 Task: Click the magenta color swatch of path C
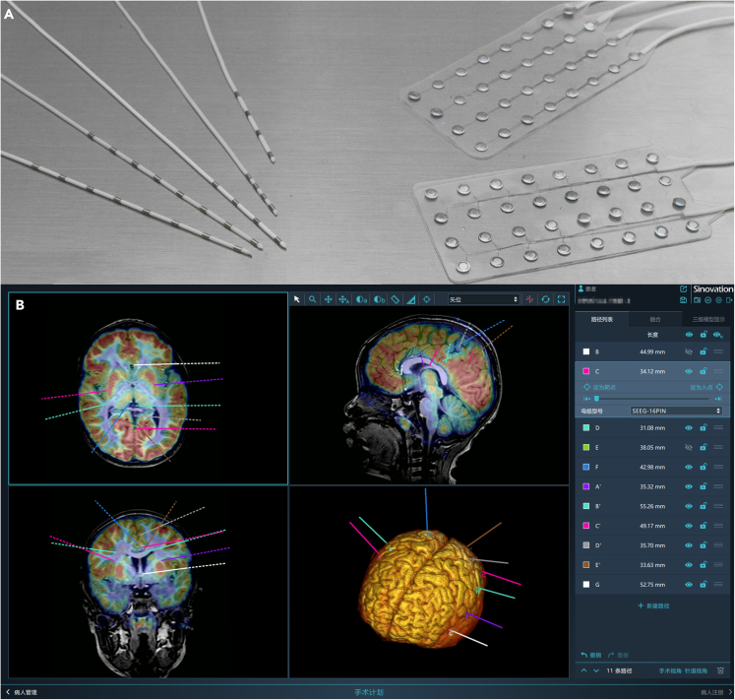(585, 371)
